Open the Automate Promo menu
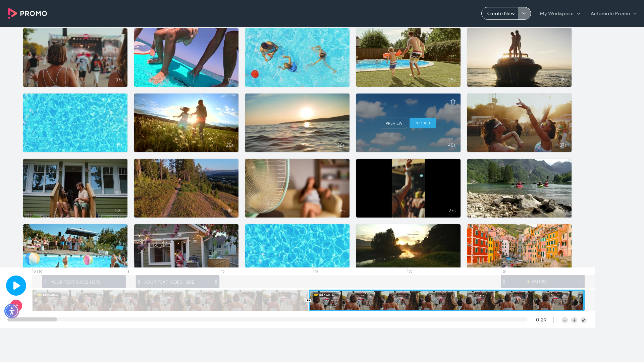Screen dimensions: 644x362 coord(613,13)
